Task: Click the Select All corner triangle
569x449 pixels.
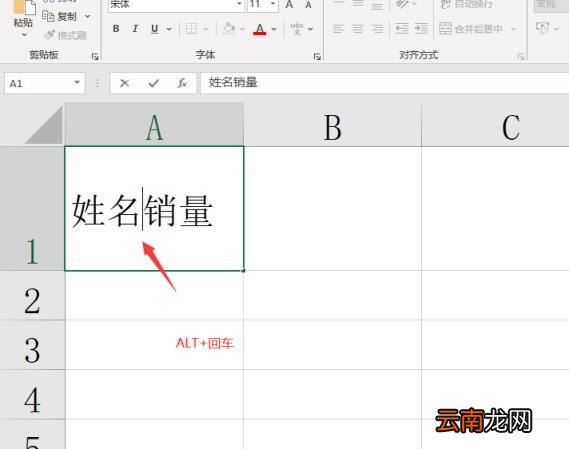Action: [44, 126]
